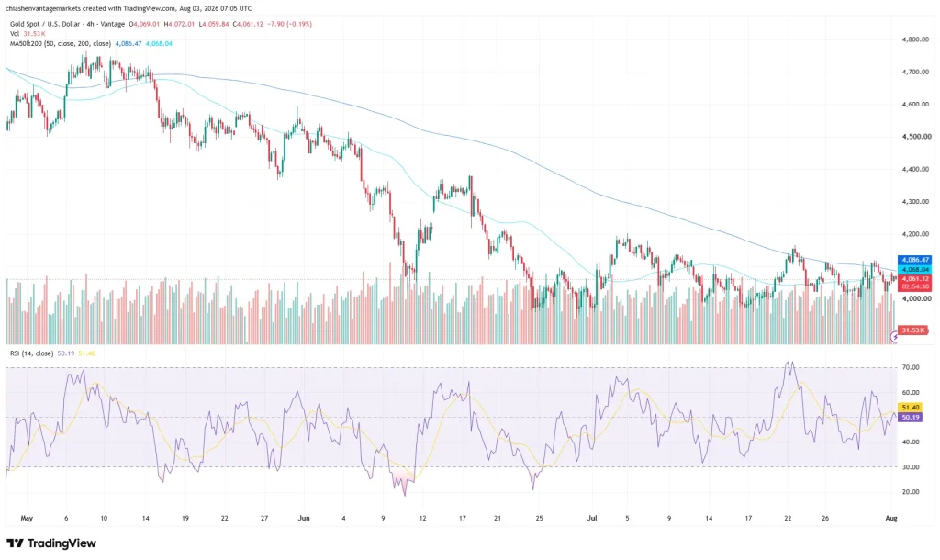Image resolution: width=940 pixels, height=560 pixels.
Task: Click the change value -7.90 (-0.19%)
Action: click(x=289, y=24)
